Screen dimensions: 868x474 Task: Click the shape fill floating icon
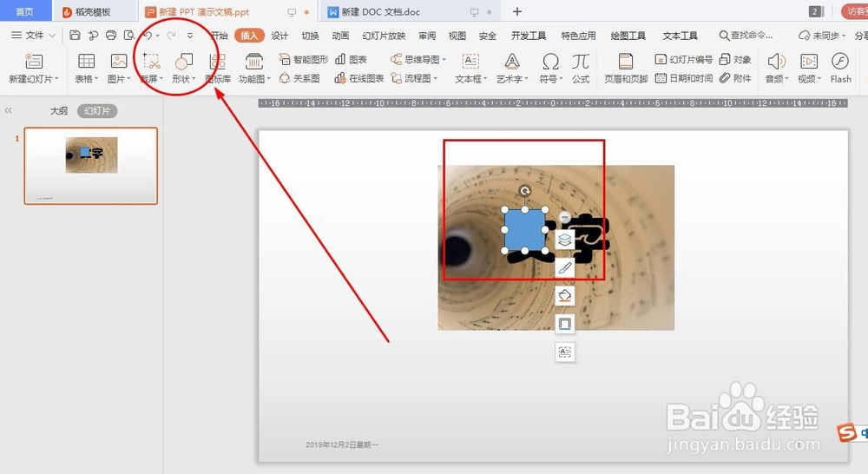click(x=565, y=296)
